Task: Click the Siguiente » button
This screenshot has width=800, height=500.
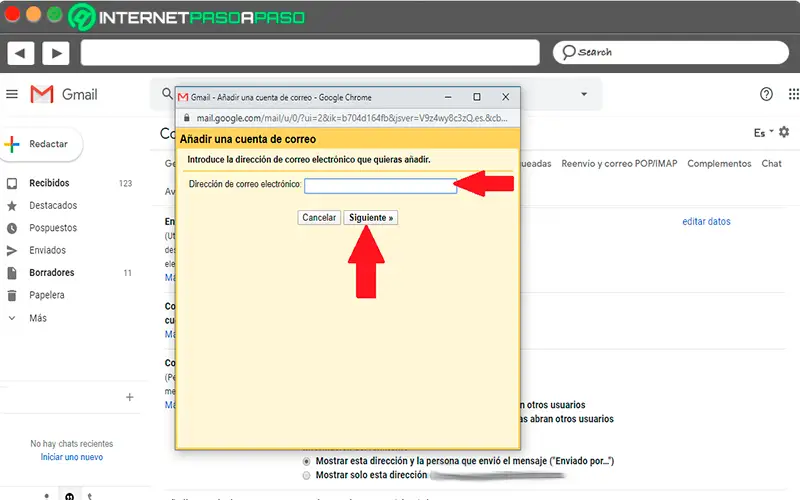Action: coord(371,217)
